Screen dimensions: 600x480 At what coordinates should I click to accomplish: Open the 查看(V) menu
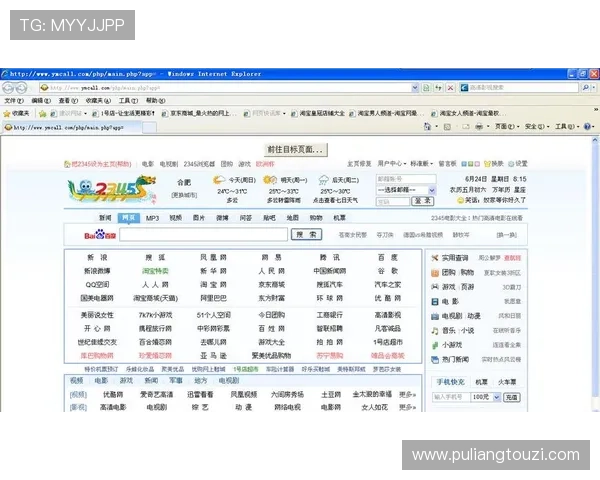coord(68,100)
